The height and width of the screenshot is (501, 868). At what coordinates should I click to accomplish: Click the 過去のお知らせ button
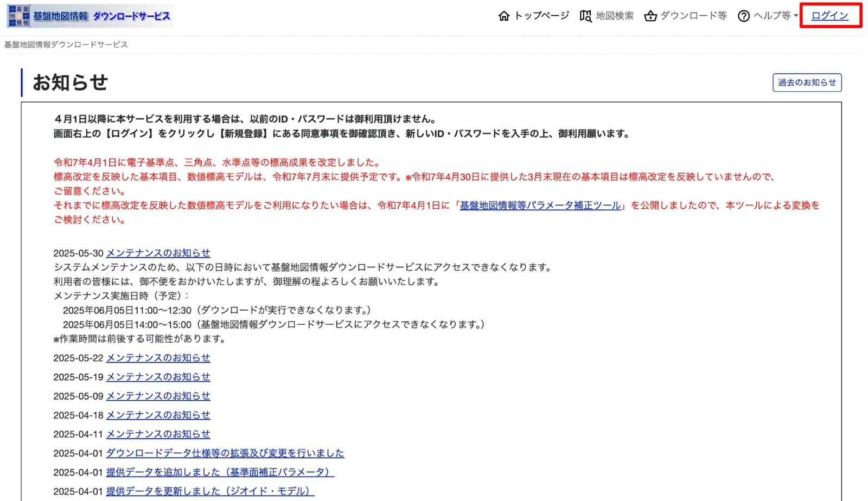point(807,82)
